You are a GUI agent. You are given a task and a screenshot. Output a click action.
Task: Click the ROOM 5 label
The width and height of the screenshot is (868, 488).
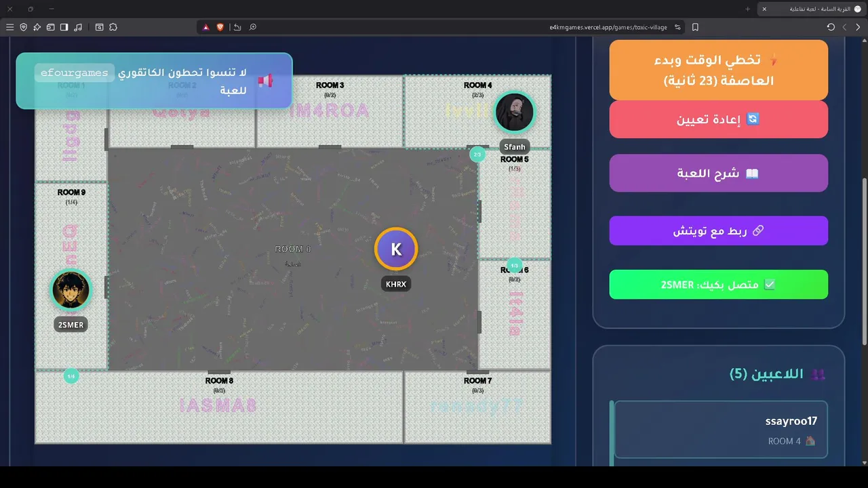coord(515,159)
